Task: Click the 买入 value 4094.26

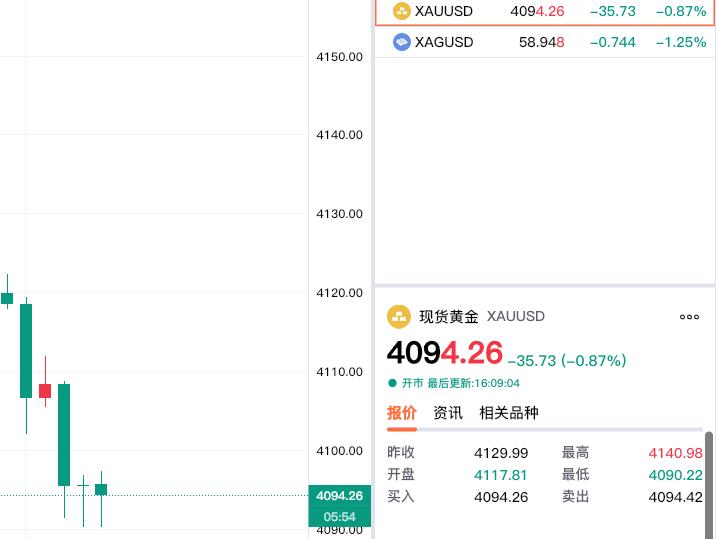Action: (x=501, y=497)
